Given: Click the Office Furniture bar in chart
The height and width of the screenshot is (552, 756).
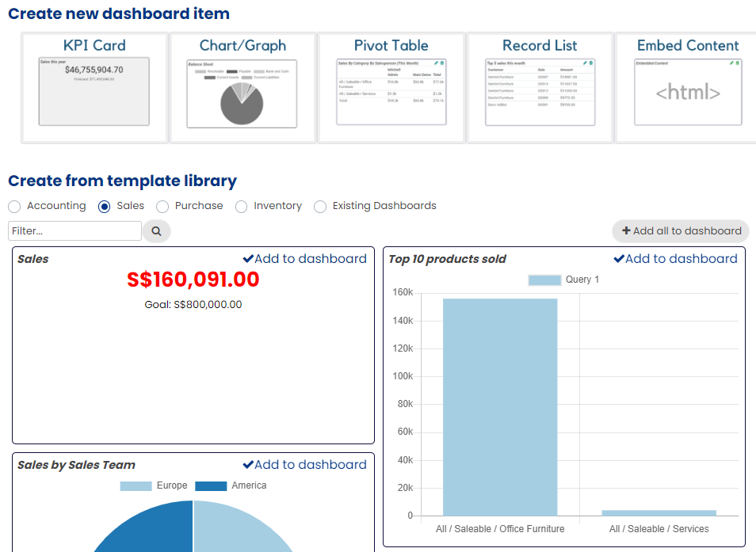Looking at the screenshot, I should pyautogui.click(x=500, y=407).
